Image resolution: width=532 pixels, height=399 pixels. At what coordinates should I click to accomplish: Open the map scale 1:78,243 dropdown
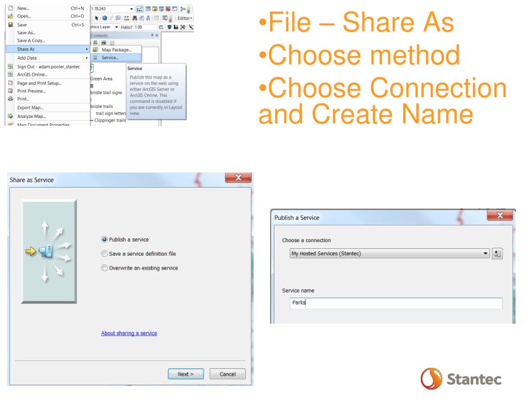coord(131,9)
